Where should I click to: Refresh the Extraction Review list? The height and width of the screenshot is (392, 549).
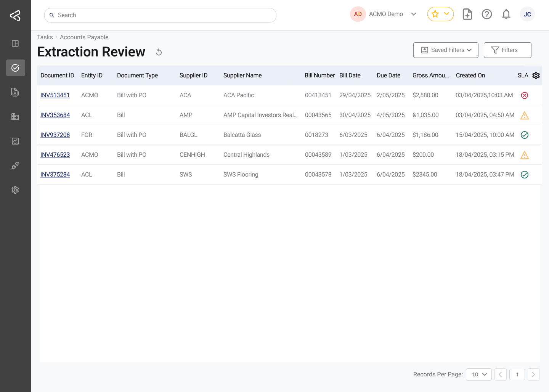[159, 52]
